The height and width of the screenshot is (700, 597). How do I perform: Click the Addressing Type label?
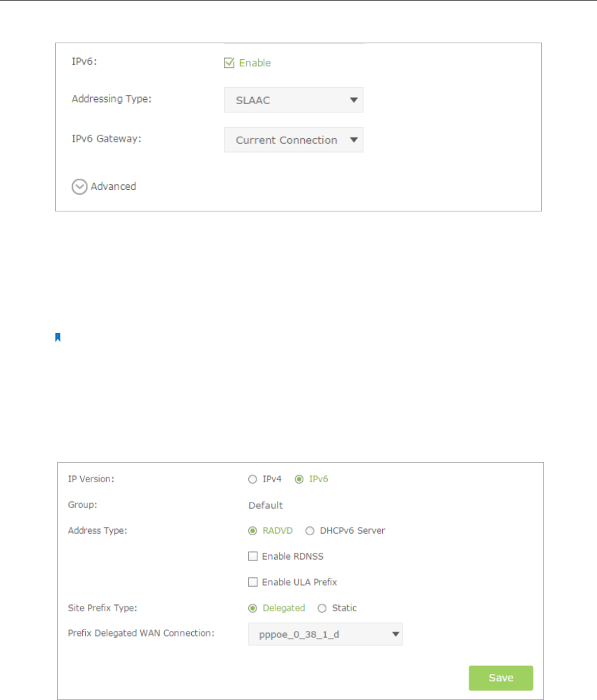(x=112, y=99)
